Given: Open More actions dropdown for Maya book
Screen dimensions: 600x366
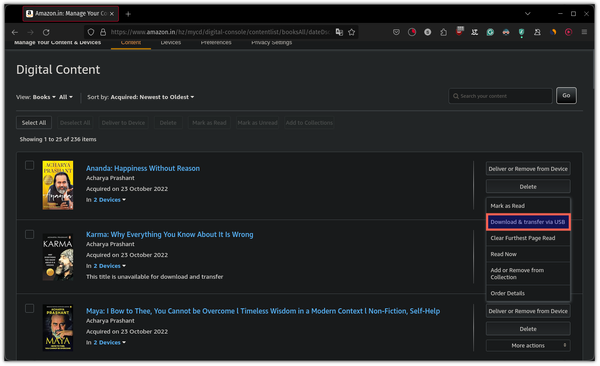Looking at the screenshot, I should point(528,346).
